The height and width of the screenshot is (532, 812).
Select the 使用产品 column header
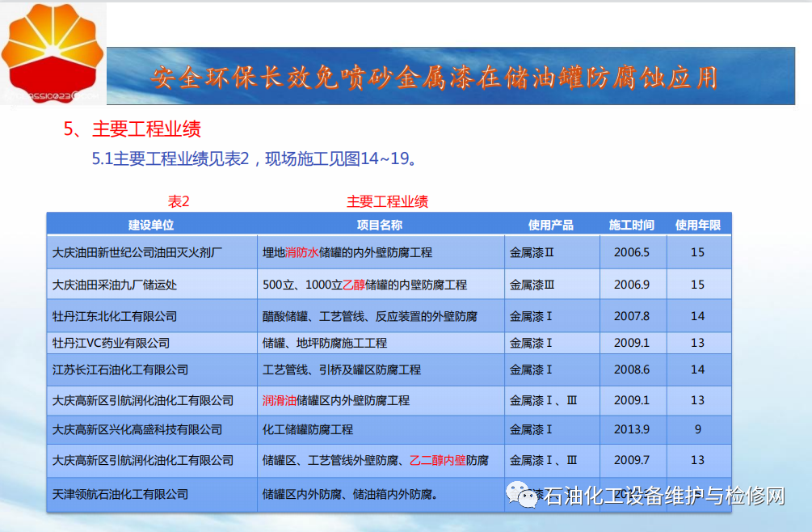click(551, 225)
